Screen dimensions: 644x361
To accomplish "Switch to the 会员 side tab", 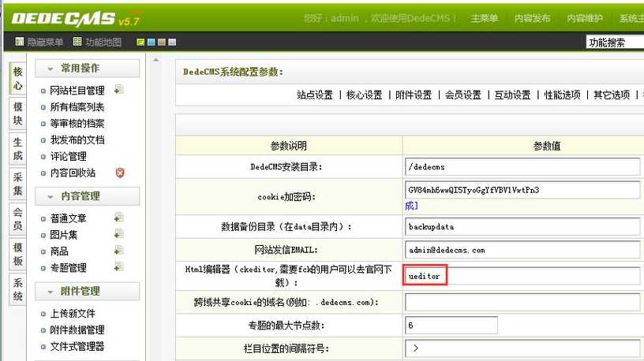I will [x=17, y=218].
